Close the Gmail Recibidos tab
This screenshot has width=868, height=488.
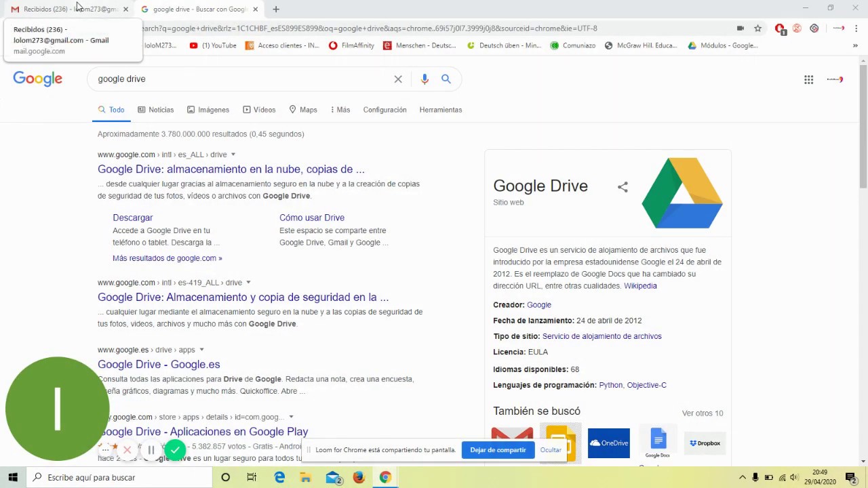(x=125, y=9)
